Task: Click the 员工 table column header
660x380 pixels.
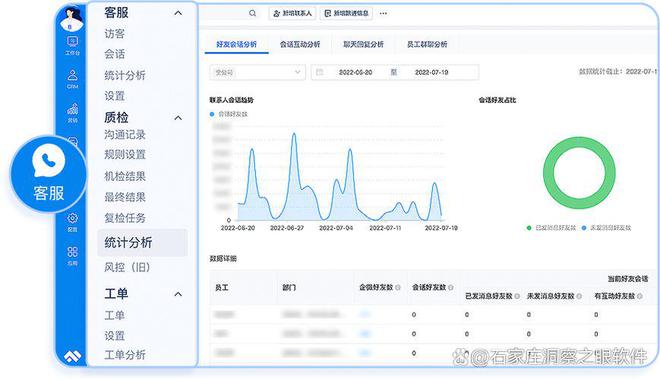Action: coord(221,287)
